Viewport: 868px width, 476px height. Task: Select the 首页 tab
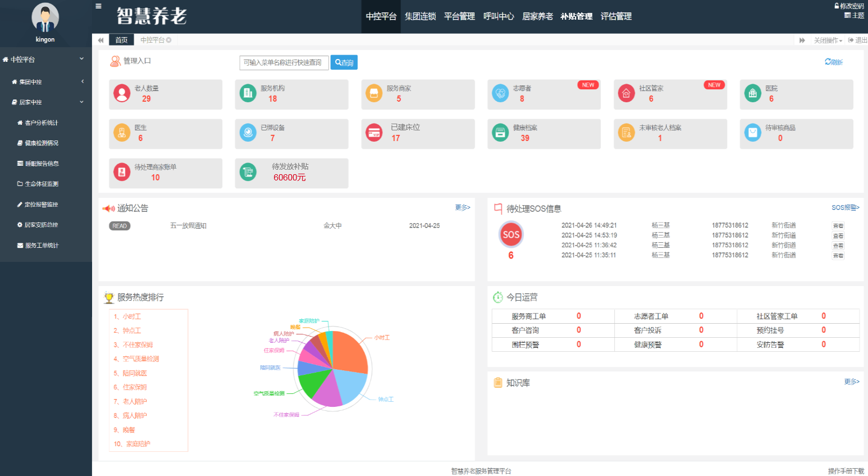click(121, 40)
